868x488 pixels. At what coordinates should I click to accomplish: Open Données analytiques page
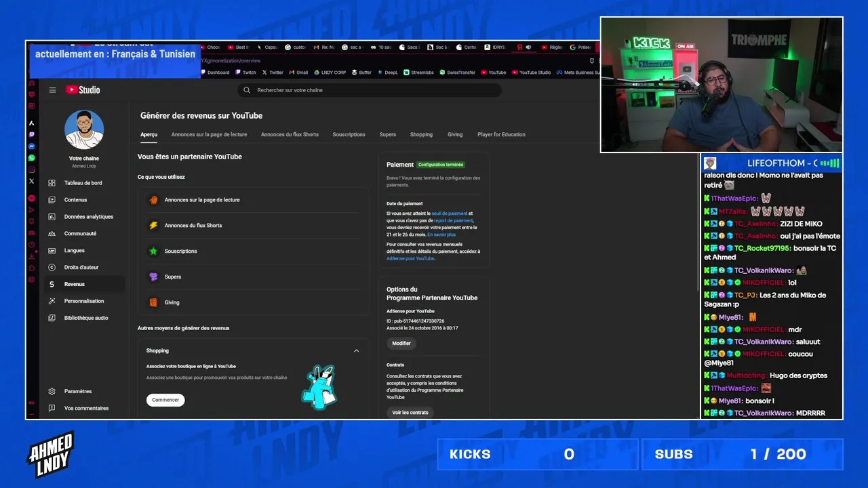(x=84, y=217)
